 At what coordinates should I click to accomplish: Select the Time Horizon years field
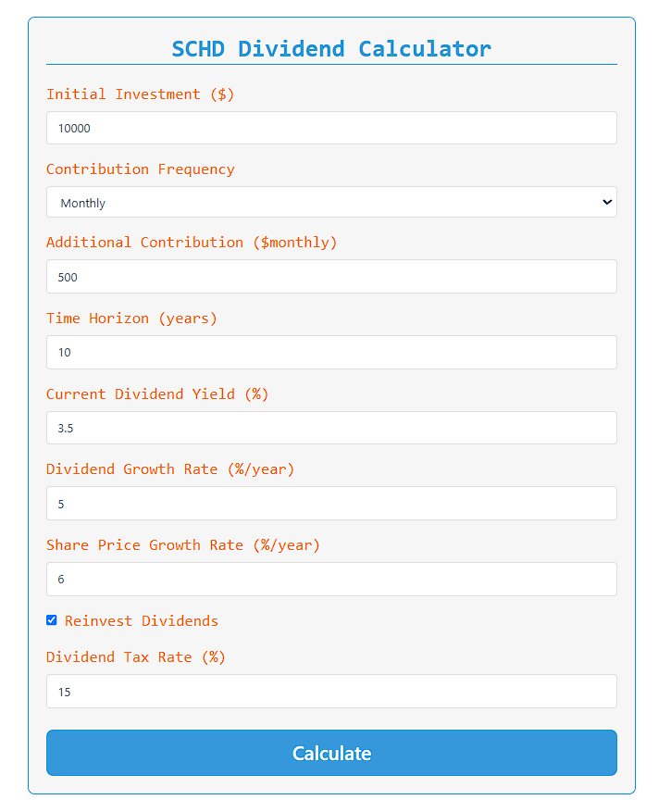click(x=331, y=353)
